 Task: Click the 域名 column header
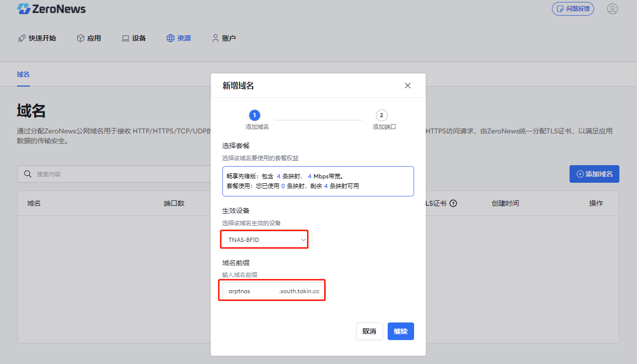tap(34, 203)
